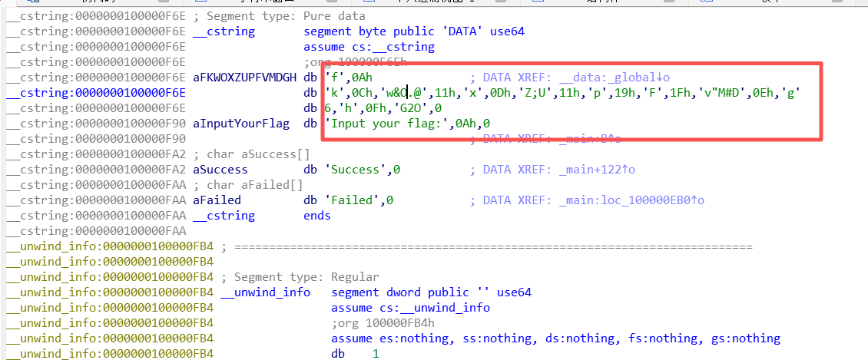Click the address on the ';org 100000FB4h' row
This screenshot has width=868, height=360.
[x=110, y=323]
